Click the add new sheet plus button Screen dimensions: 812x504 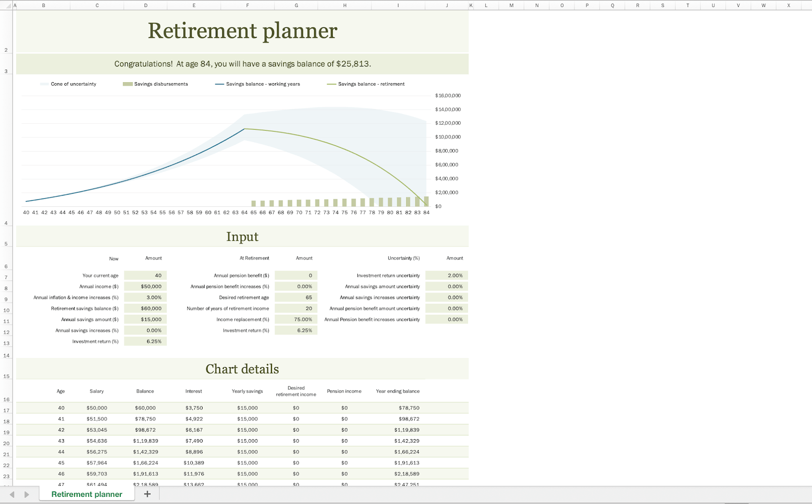click(147, 494)
